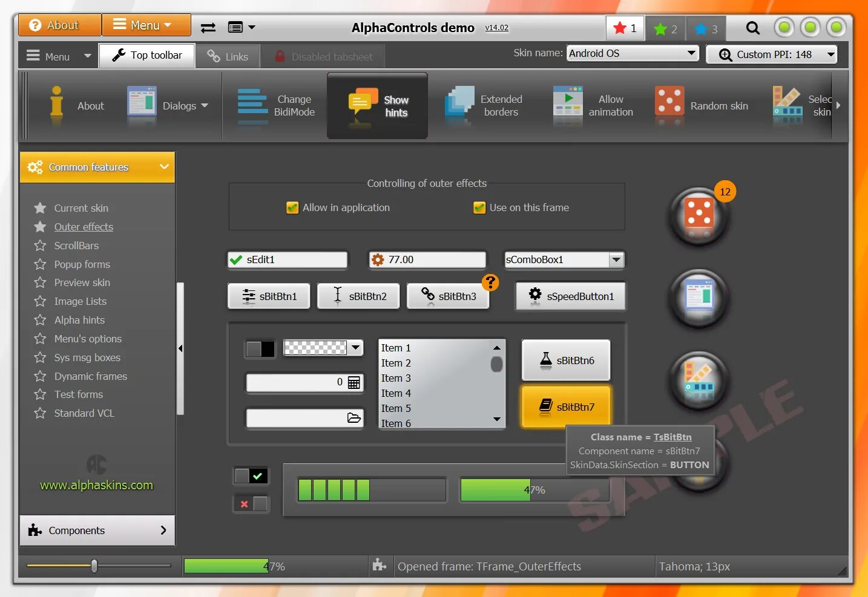Click the 47% progress bar in the frame
868x597 pixels.
[534, 490]
